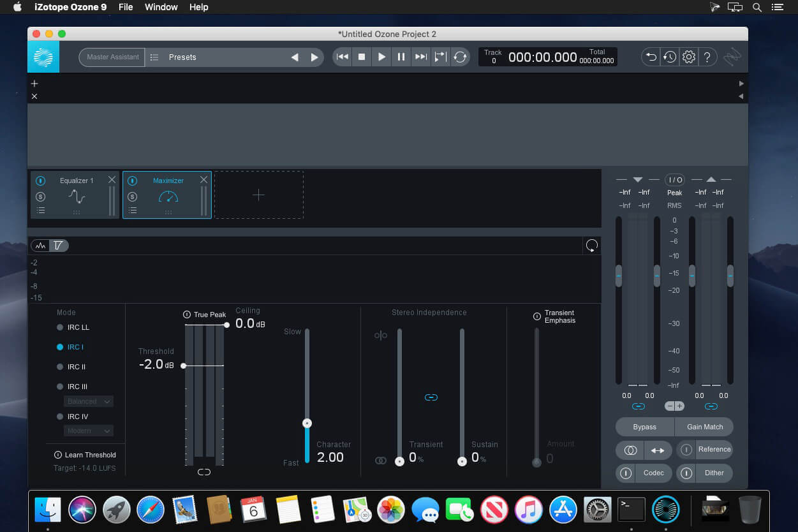Remove the Equalizer 1 module
The width and height of the screenshot is (798, 532).
click(112, 180)
